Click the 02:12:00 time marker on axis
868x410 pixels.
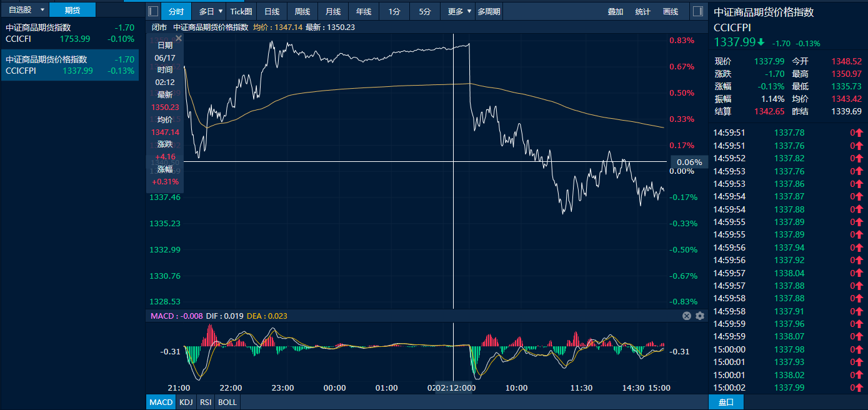coord(455,387)
